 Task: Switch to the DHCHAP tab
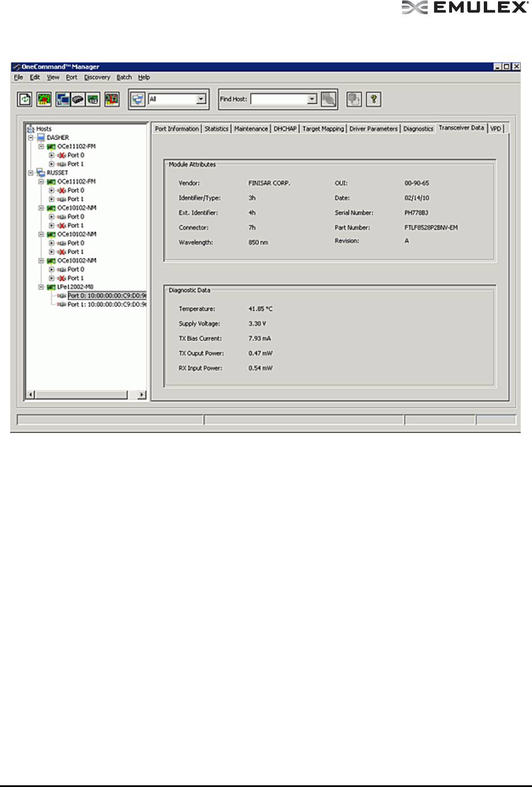(x=285, y=129)
